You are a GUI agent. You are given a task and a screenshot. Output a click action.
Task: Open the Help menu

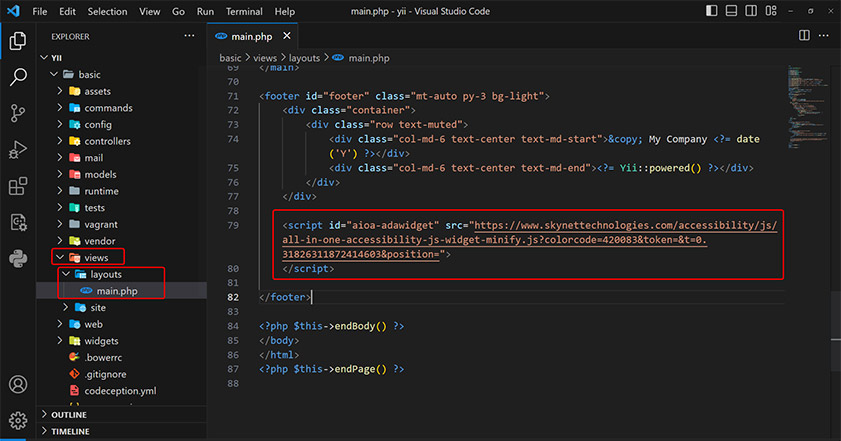click(x=285, y=11)
